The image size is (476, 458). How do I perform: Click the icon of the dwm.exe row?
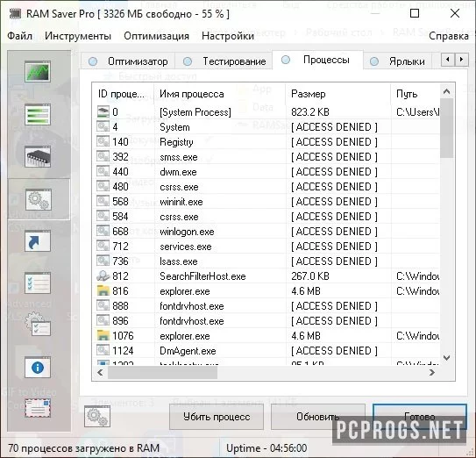point(103,171)
